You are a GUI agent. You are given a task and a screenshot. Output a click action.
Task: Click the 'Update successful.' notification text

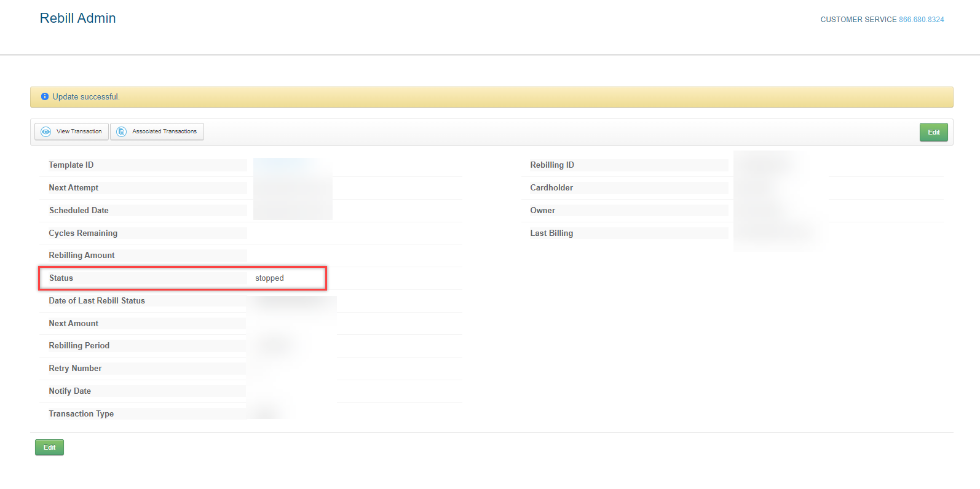pos(86,97)
